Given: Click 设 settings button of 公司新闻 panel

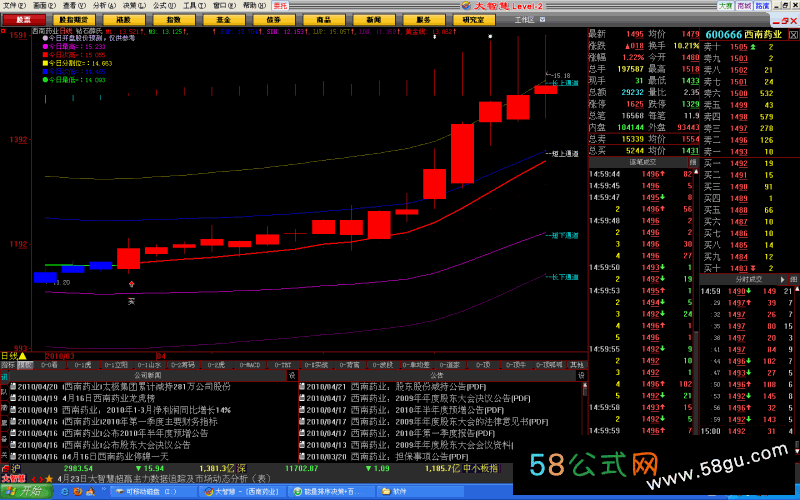Looking at the screenshot, I should point(292,376).
